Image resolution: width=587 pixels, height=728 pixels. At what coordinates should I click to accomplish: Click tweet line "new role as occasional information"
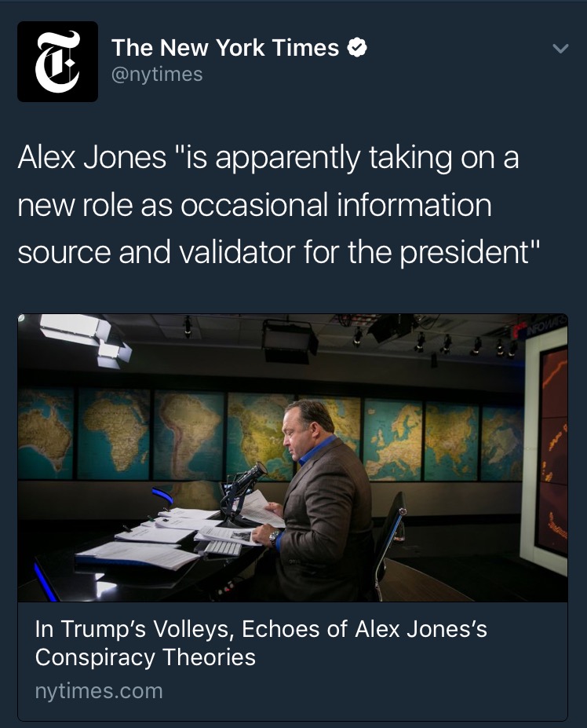(254, 206)
